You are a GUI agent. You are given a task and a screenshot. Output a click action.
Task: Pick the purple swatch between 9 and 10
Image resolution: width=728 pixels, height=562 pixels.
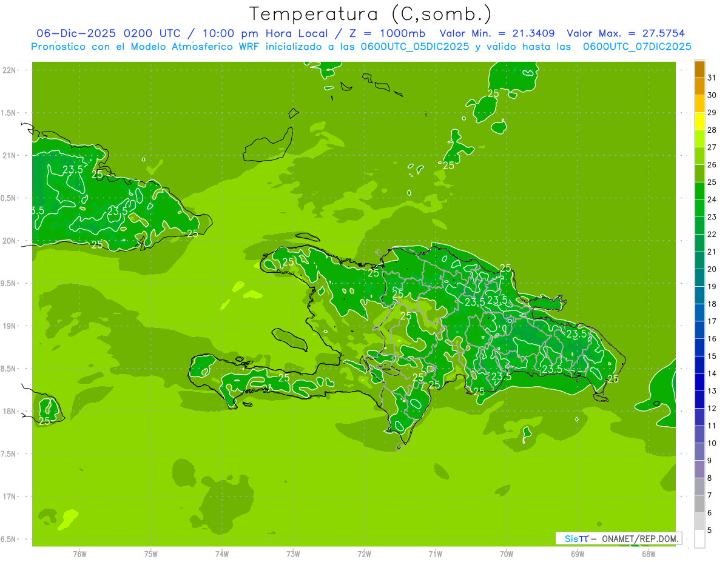[699, 452]
